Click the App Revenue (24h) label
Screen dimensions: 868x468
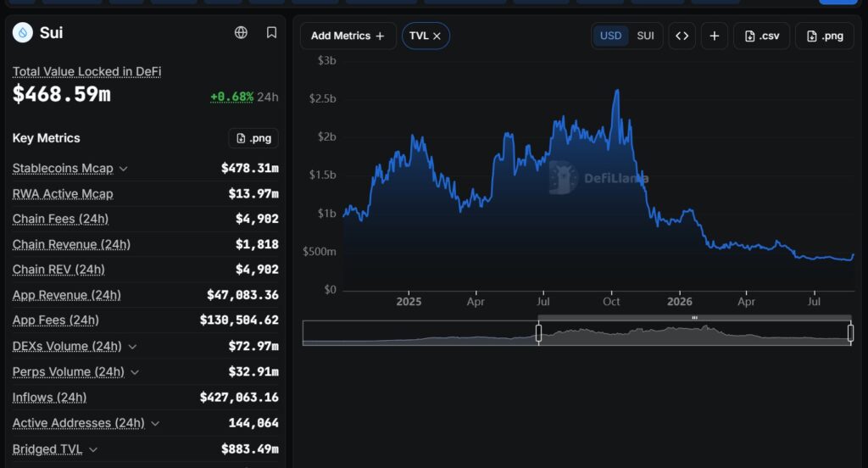tap(66, 295)
